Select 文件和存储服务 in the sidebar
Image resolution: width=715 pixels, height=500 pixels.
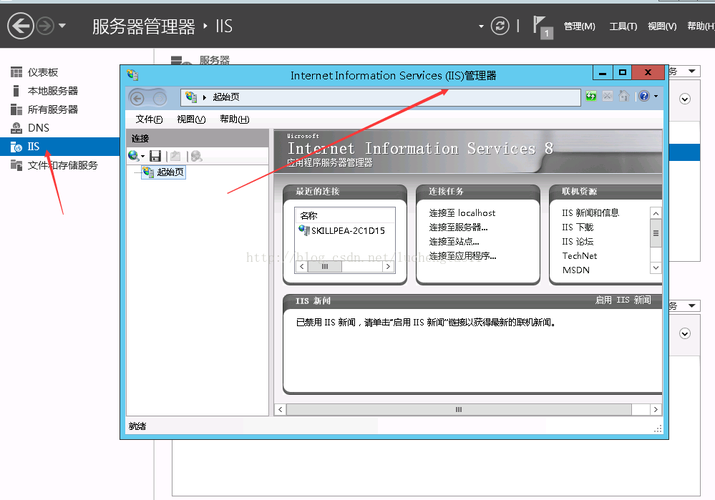point(62,165)
